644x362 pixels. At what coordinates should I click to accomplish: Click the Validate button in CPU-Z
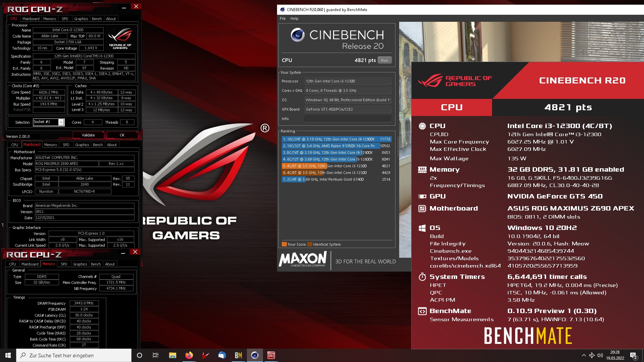click(x=89, y=135)
